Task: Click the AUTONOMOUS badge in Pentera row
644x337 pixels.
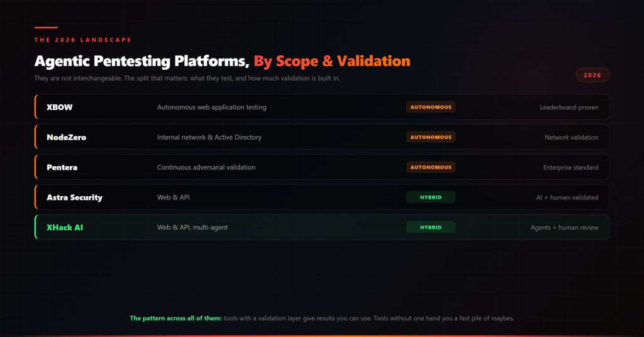Action: pyautogui.click(x=431, y=167)
